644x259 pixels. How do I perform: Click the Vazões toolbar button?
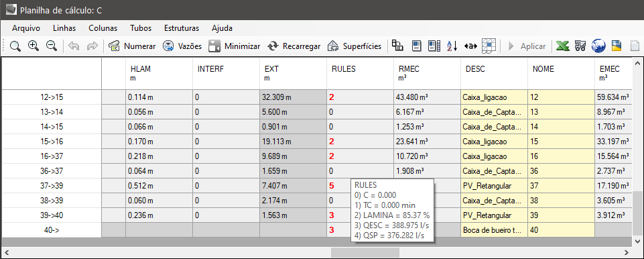click(x=182, y=46)
